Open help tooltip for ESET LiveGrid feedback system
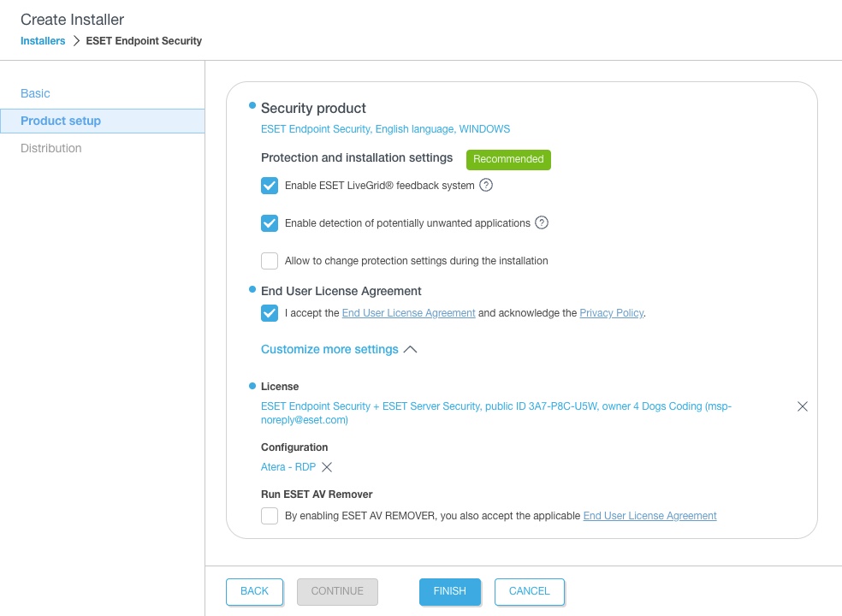842x616 pixels. coord(486,186)
